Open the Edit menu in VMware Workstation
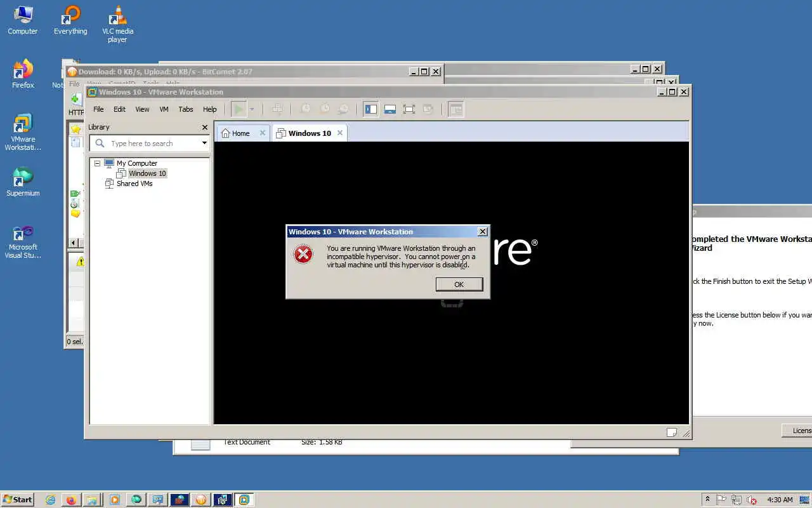Screen dimensions: 812x508 pos(119,109)
